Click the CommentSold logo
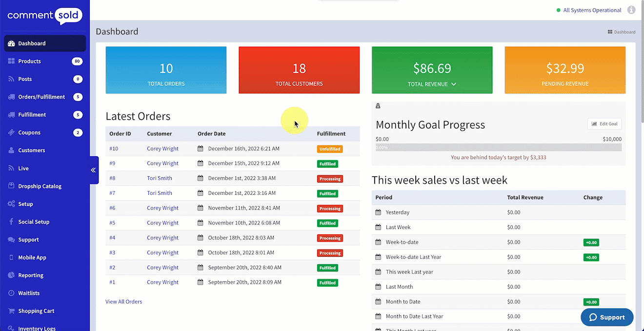The width and height of the screenshot is (644, 331). [x=44, y=16]
